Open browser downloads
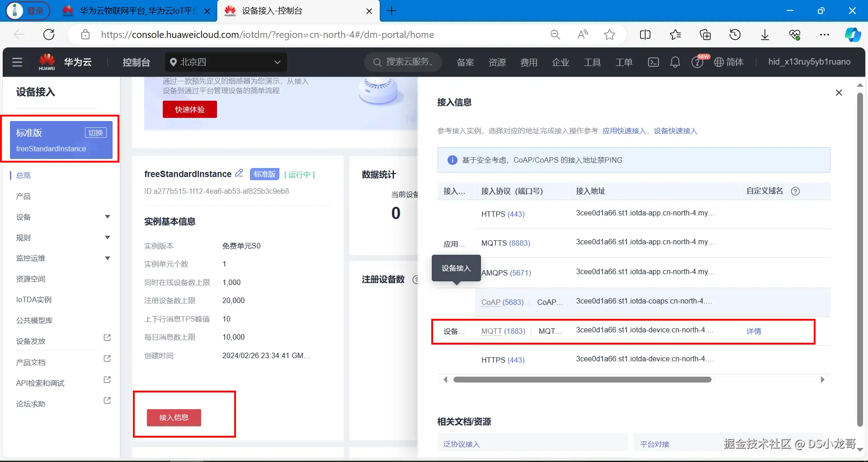The image size is (868, 462). [765, 34]
